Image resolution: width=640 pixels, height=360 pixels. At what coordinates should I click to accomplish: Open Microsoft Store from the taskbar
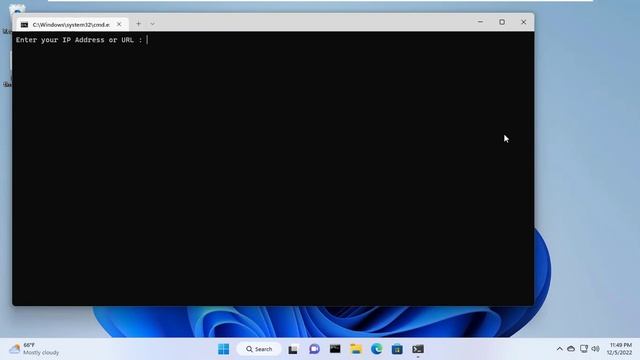click(397, 349)
